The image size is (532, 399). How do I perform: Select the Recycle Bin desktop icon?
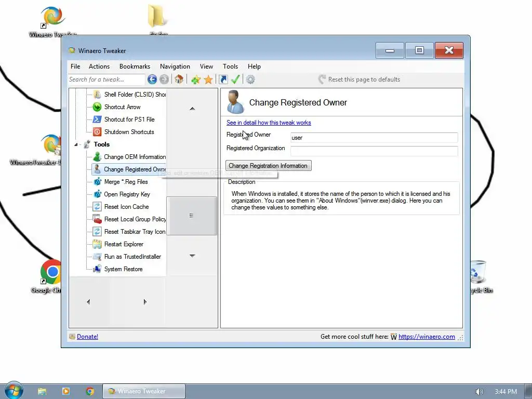[481, 276]
